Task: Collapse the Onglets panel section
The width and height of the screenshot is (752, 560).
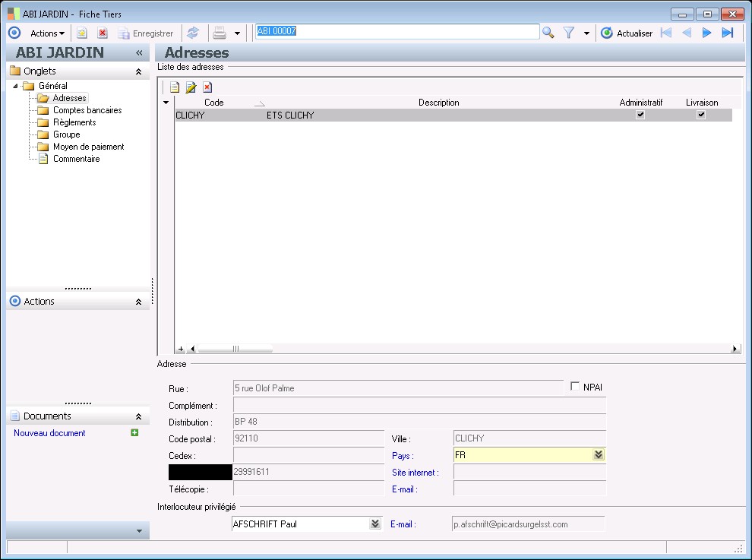Action: (x=138, y=71)
